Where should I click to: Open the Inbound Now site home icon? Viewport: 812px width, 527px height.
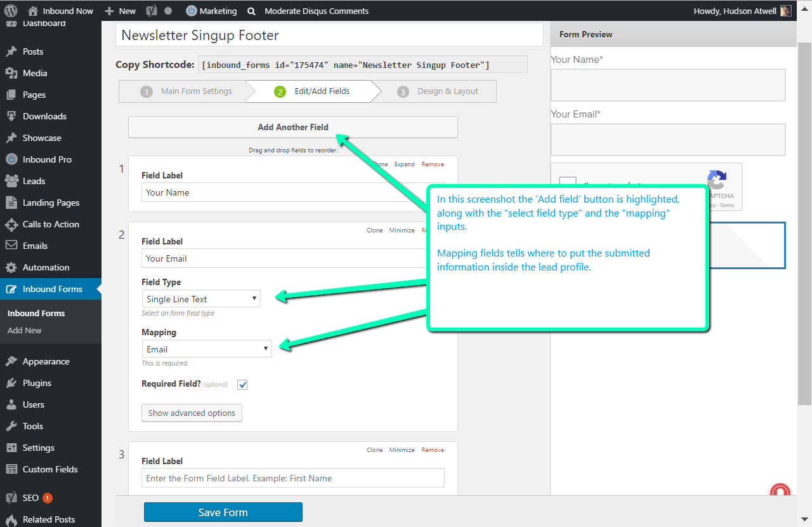click(33, 11)
